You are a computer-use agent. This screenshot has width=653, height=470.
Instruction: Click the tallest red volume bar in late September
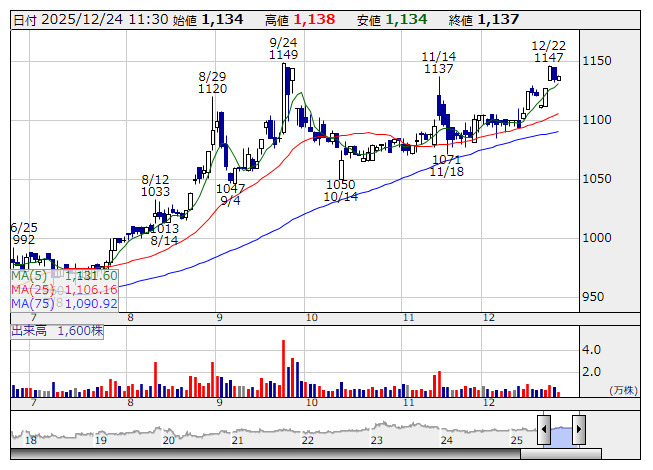point(284,368)
